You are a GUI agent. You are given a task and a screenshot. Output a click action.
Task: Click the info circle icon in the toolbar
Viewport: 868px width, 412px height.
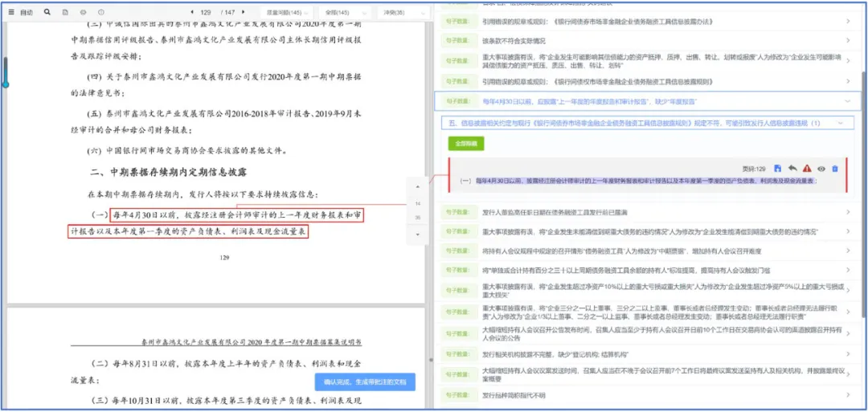click(100, 12)
